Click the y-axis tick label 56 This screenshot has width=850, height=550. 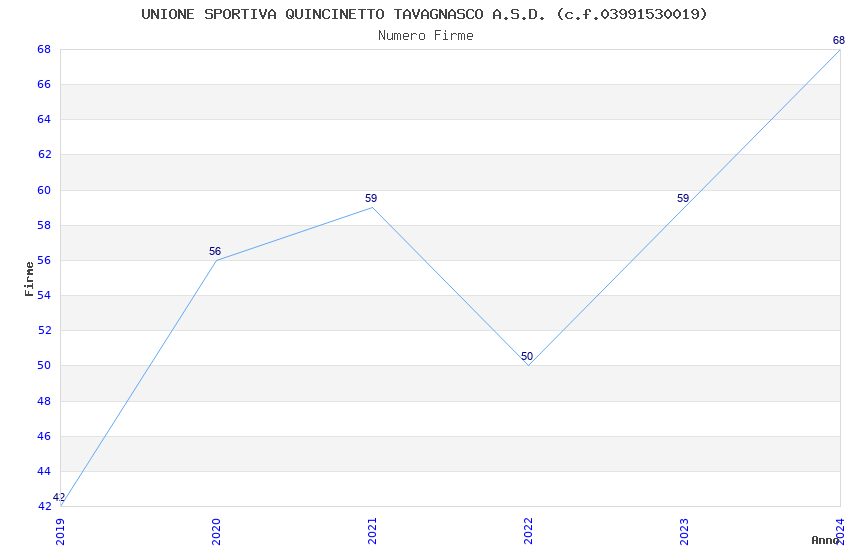point(44,261)
